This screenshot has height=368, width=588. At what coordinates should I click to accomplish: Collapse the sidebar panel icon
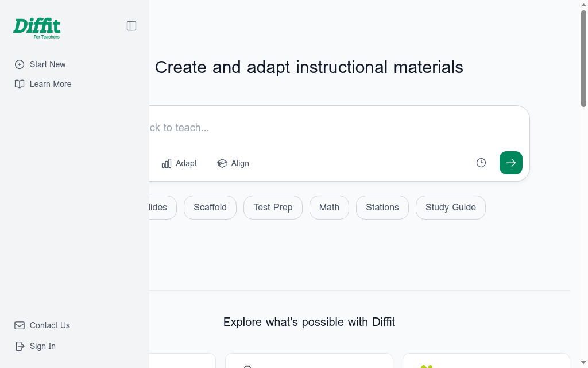tap(131, 26)
